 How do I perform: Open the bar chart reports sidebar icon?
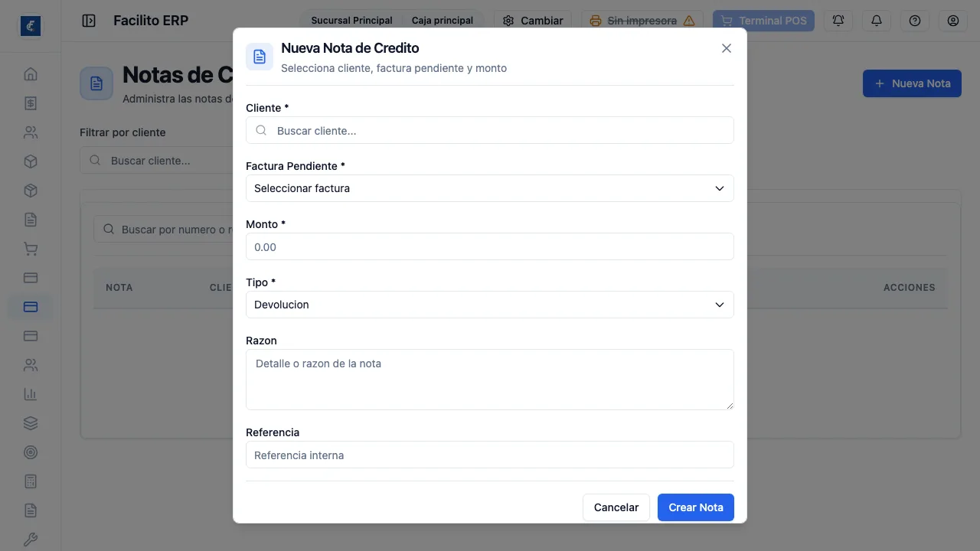pyautogui.click(x=31, y=394)
